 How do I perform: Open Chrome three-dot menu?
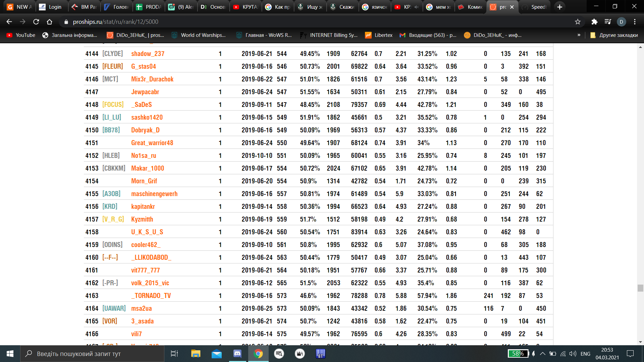pos(635,22)
